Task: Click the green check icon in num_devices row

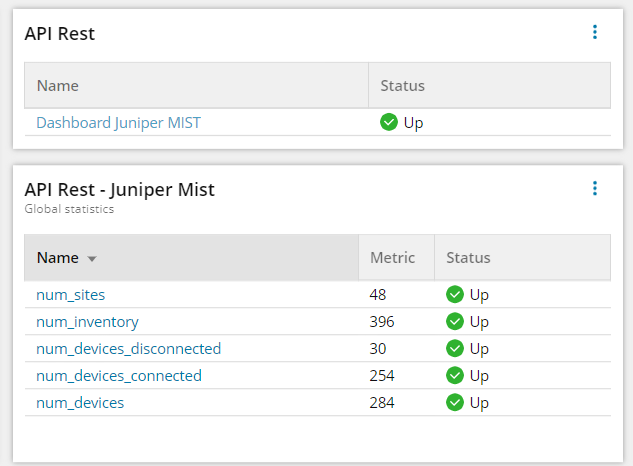Action: [x=455, y=403]
